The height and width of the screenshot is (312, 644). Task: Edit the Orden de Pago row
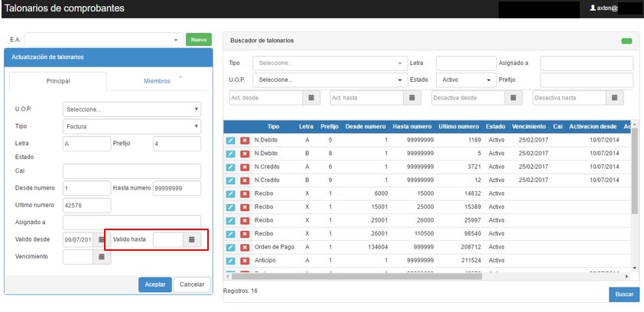pos(231,247)
